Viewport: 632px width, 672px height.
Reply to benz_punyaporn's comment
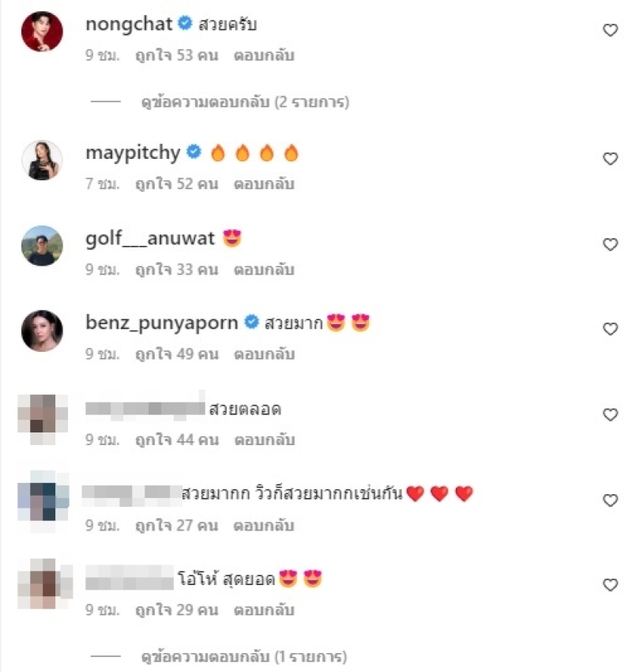pos(264,354)
